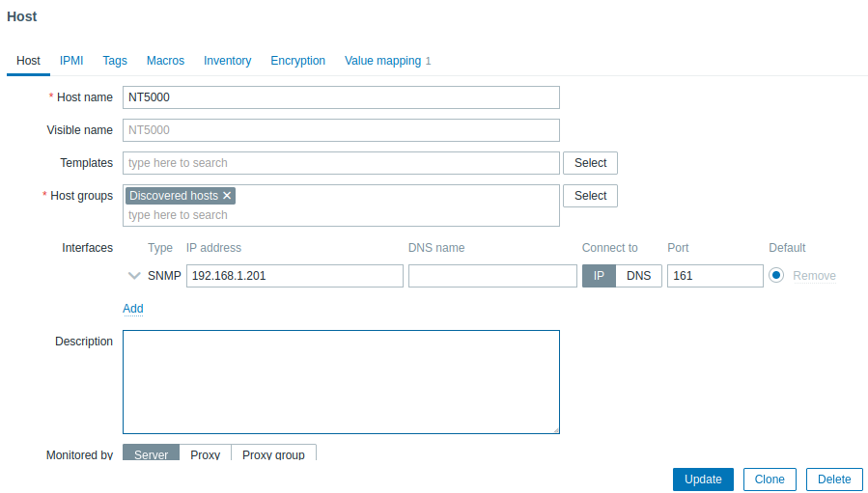Click inside the Host name field
The image size is (868, 493).
click(341, 97)
